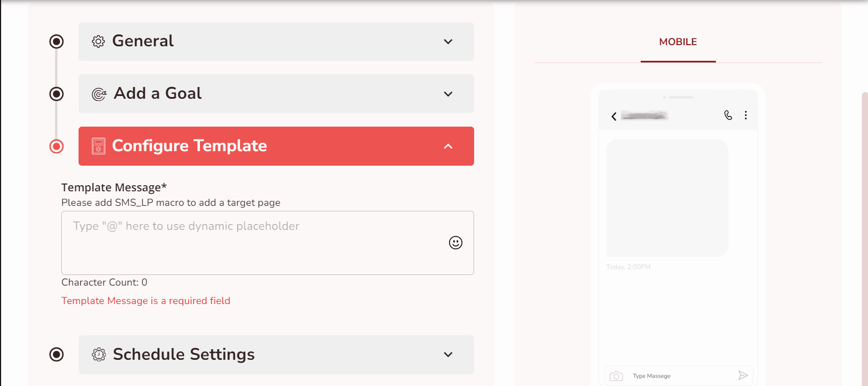
Task: Collapse the Configure Template section chevron
Action: pos(448,146)
